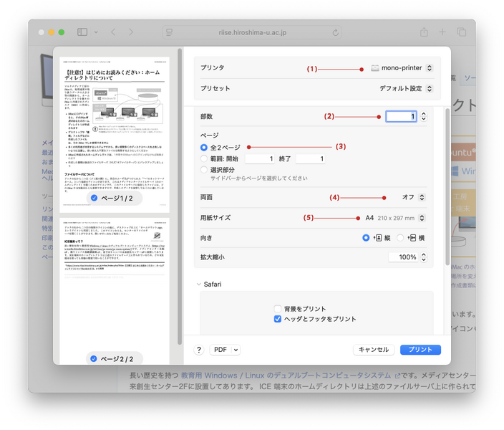Image resolution: width=504 pixels, height=430 pixels.
Task: Uncheck ヘッダとフッタをプリント checkbox
Action: coord(278,319)
